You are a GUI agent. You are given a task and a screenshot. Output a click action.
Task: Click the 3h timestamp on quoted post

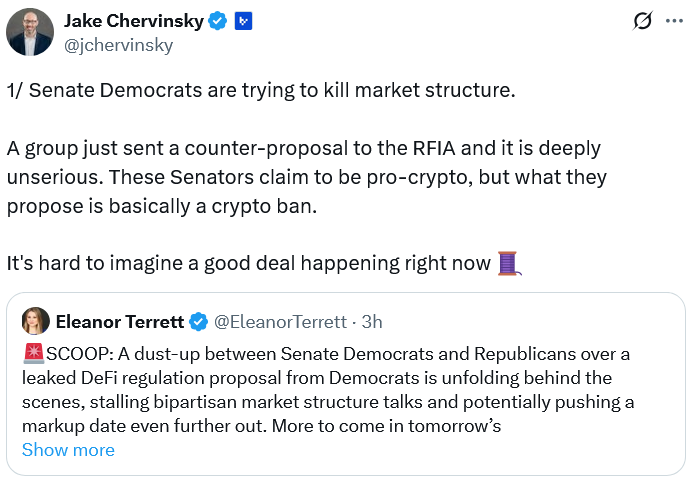click(x=371, y=321)
